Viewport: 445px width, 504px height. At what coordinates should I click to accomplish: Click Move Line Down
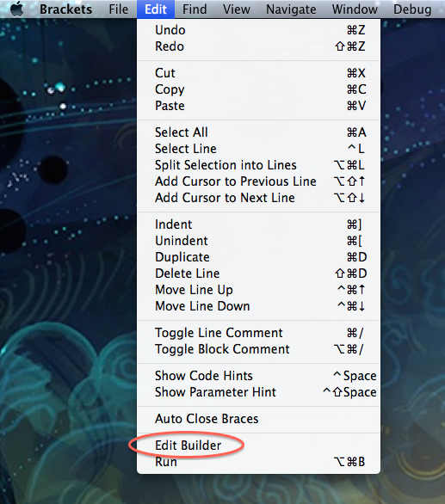pyautogui.click(x=258, y=306)
